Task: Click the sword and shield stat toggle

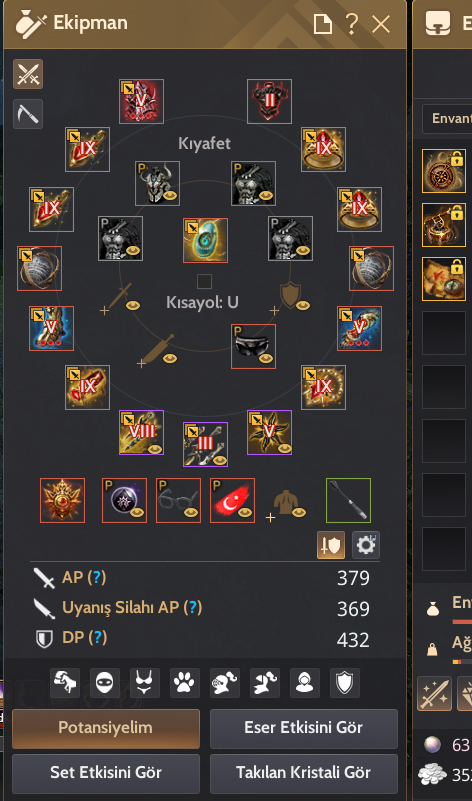Action: pos(331,545)
